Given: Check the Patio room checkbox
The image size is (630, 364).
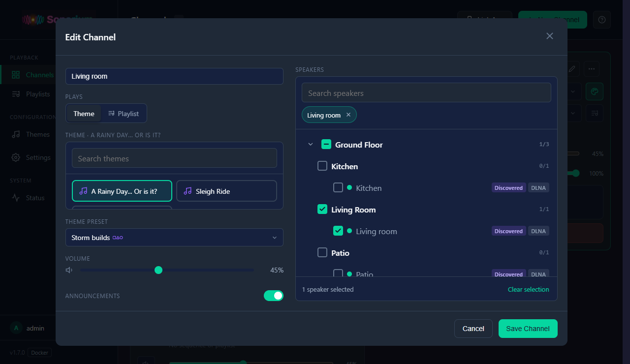Looking at the screenshot, I should coord(322,253).
